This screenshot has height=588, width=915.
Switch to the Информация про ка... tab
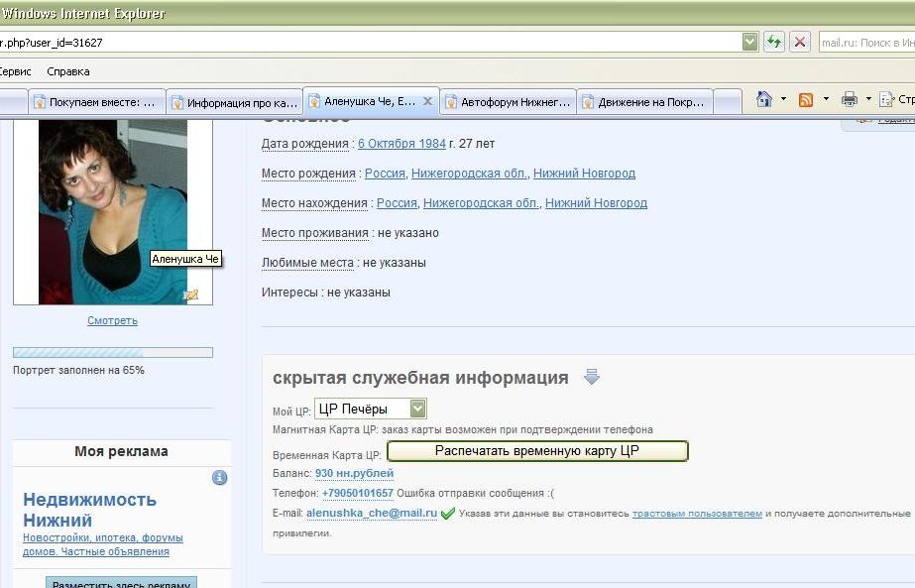tap(235, 103)
